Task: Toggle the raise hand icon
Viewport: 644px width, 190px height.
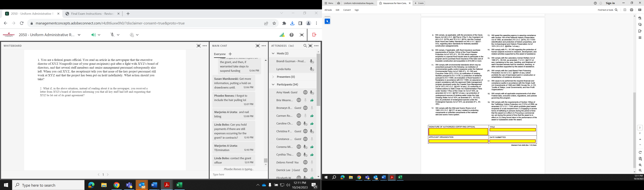Action: coord(132,35)
